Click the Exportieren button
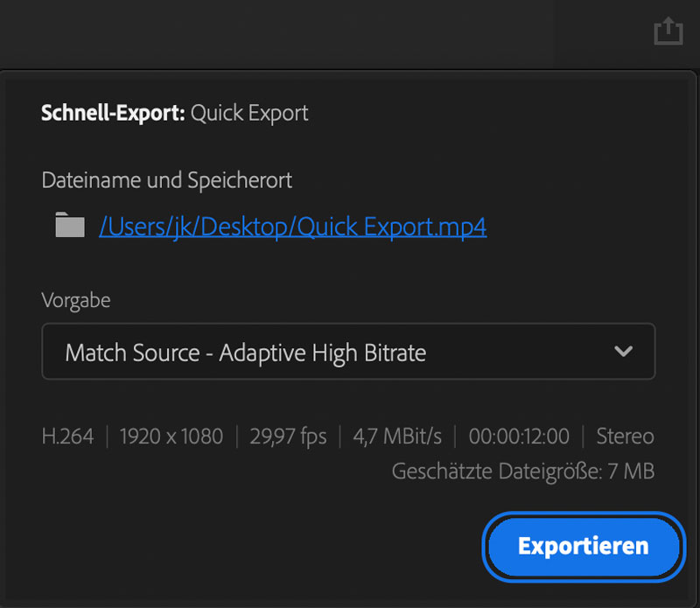 coord(583,546)
